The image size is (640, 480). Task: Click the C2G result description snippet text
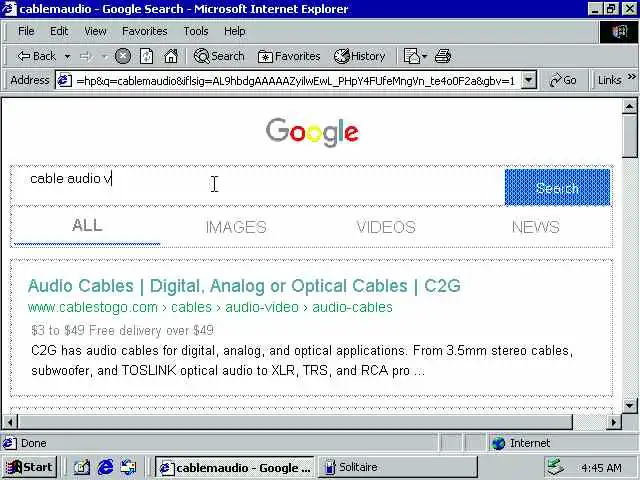coord(302,361)
